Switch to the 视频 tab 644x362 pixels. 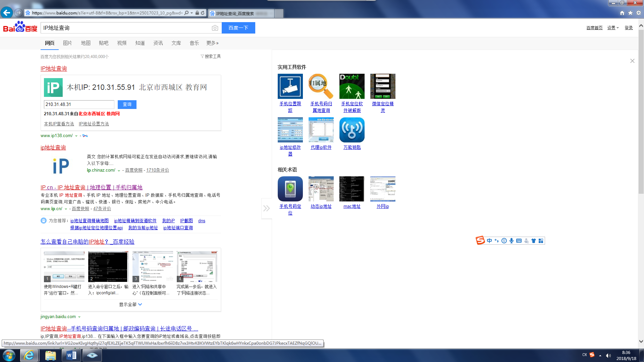122,43
